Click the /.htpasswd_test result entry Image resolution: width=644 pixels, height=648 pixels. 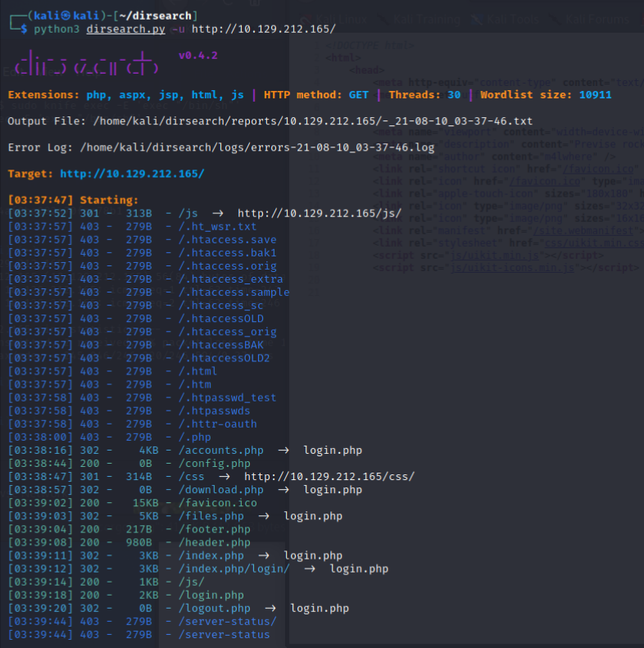tap(228, 397)
